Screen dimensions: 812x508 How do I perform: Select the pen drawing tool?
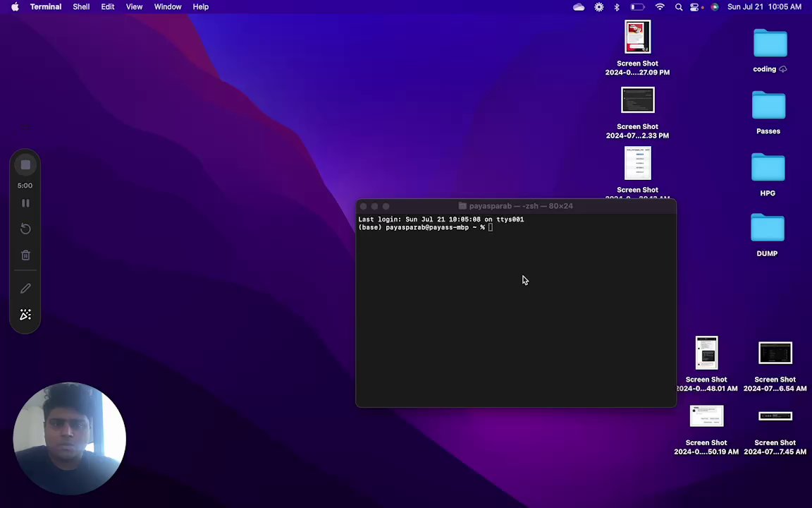tap(25, 288)
